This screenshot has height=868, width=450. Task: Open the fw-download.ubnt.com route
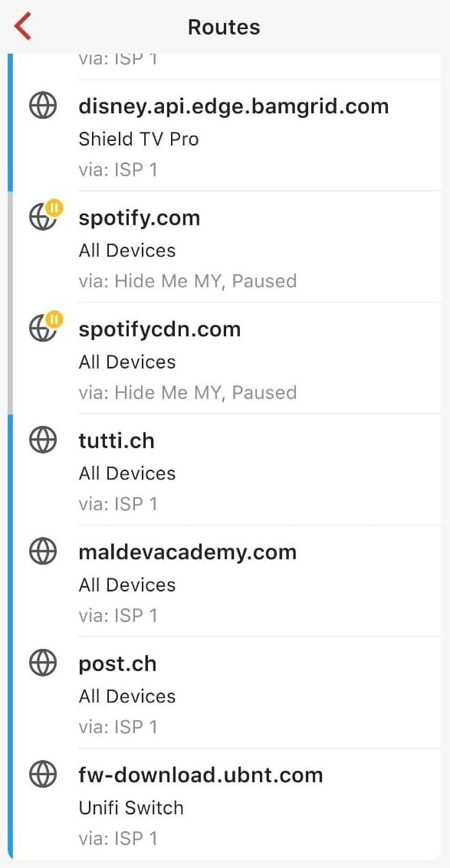pos(227,804)
